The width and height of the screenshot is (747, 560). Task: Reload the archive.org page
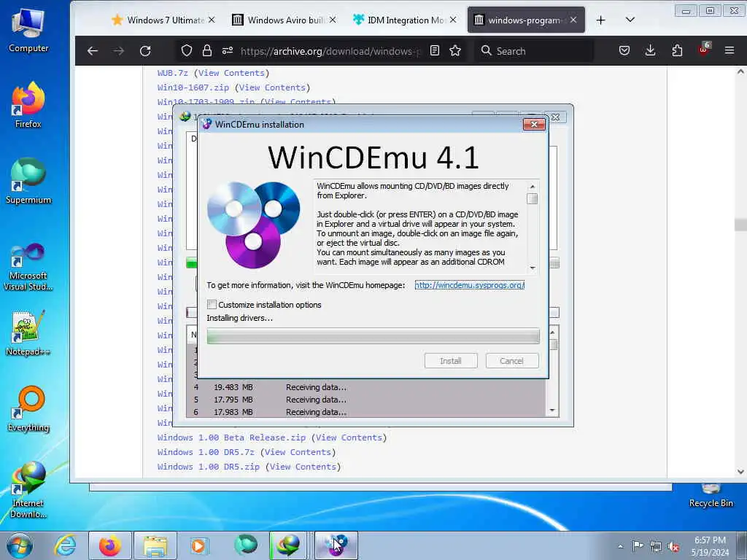pyautogui.click(x=145, y=51)
